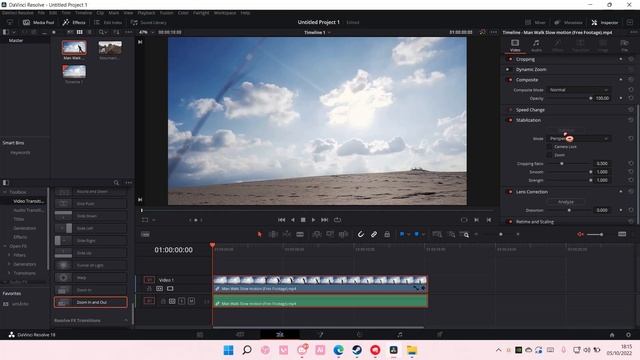Open Timeline View Options icon
The image size is (640, 360).
coord(145,234)
